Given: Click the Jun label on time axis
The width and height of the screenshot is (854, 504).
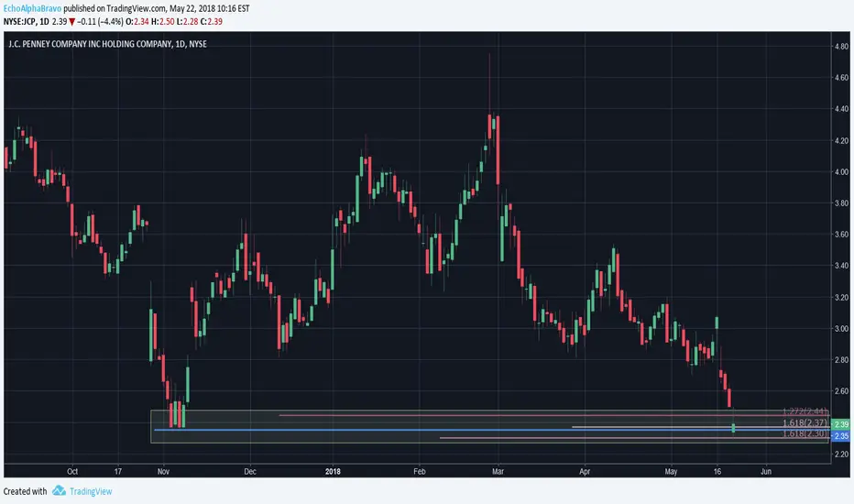Looking at the screenshot, I should tap(766, 471).
